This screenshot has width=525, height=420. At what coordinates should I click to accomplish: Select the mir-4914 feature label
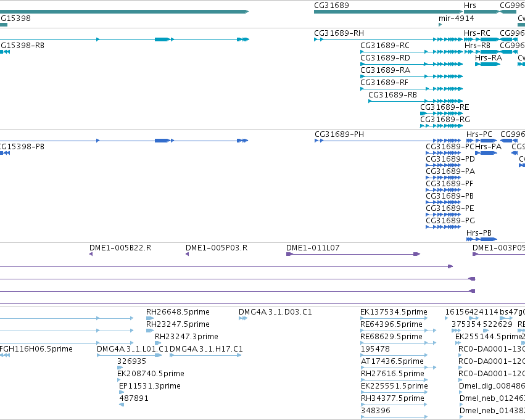(x=456, y=19)
